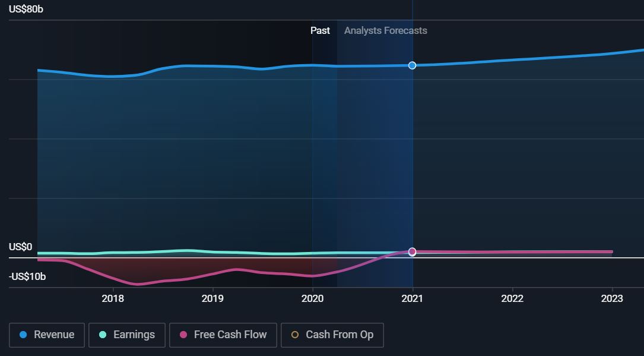
Task: Click the 2023 x-axis label
Action: tap(612, 298)
